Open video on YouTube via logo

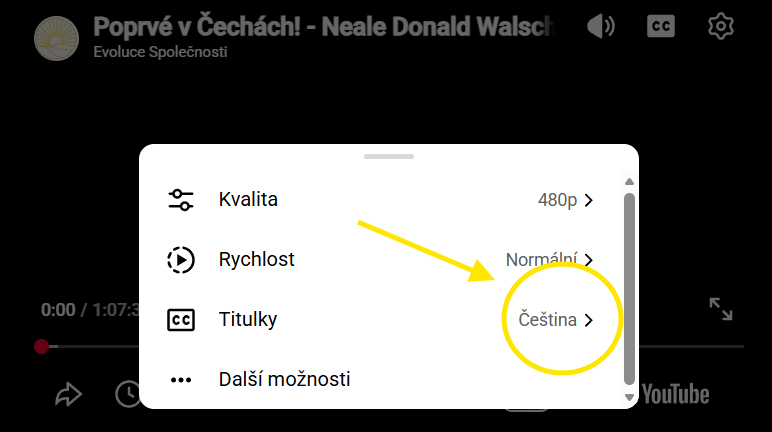pos(676,394)
